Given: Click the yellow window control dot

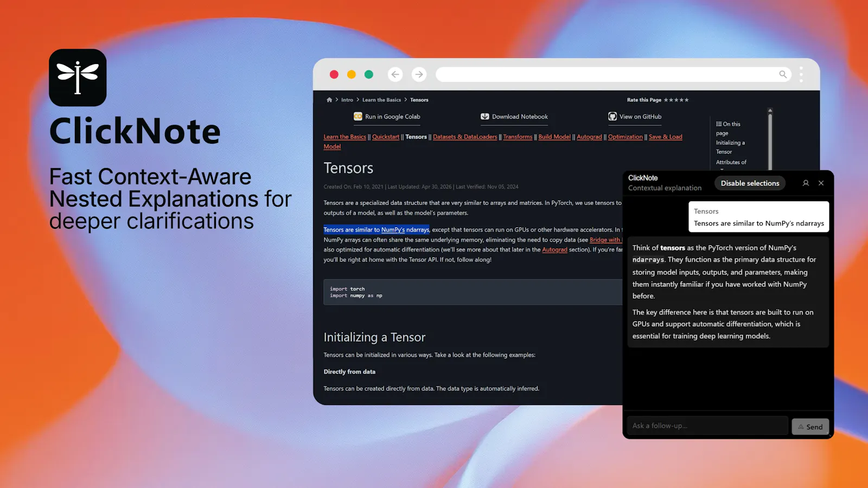Looking at the screenshot, I should click(x=352, y=74).
